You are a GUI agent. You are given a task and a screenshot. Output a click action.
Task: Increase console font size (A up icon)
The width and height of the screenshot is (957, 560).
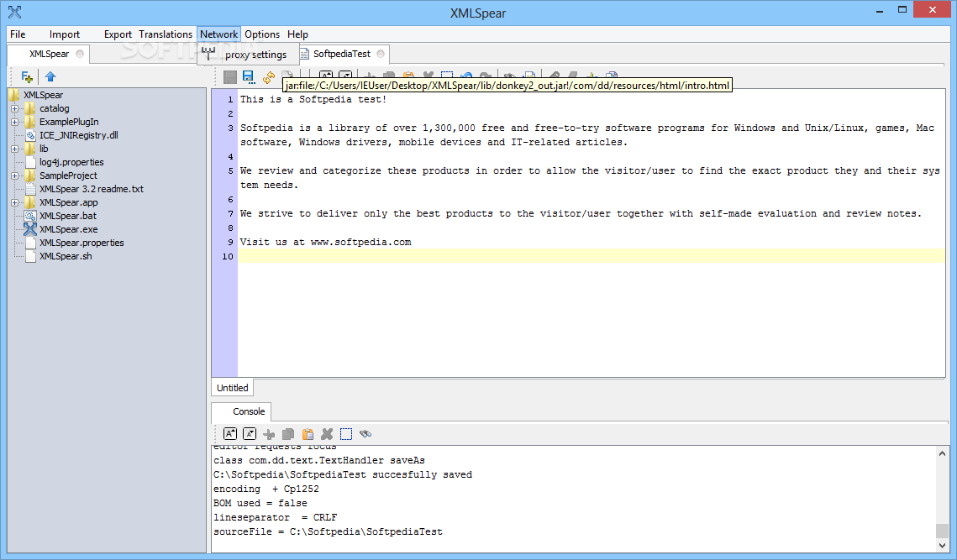click(x=230, y=434)
